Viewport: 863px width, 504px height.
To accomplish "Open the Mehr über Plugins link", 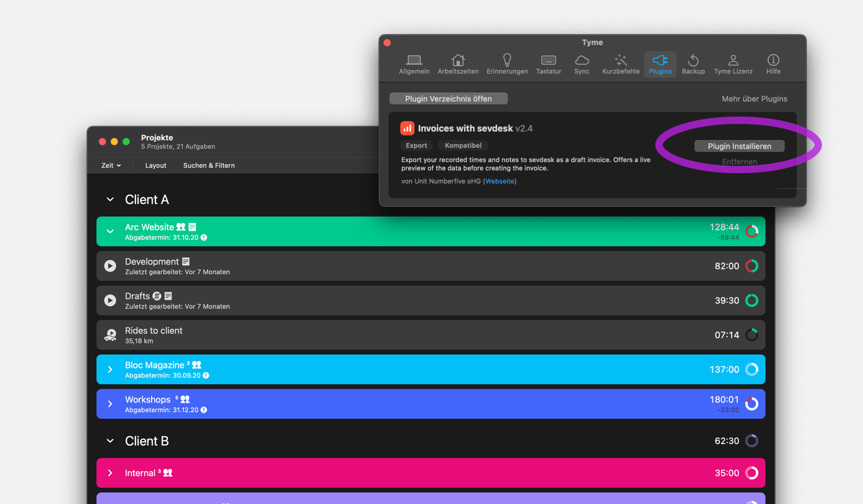I will pyautogui.click(x=754, y=99).
